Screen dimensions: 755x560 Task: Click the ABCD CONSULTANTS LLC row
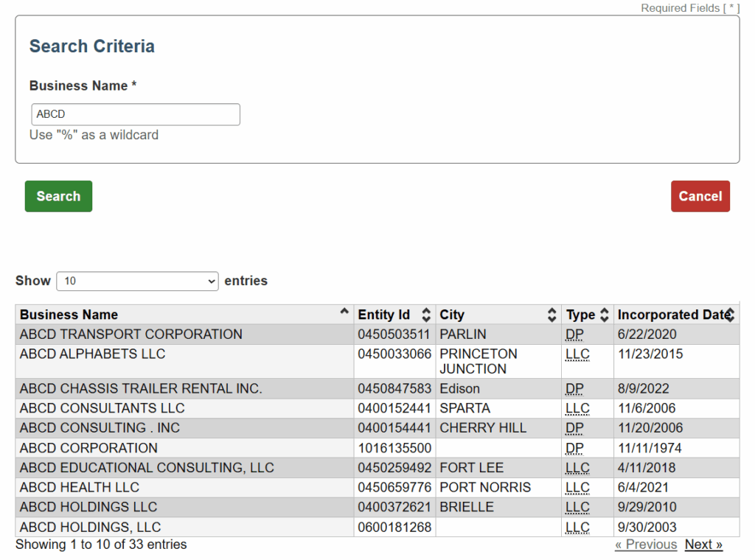pyautogui.click(x=102, y=409)
